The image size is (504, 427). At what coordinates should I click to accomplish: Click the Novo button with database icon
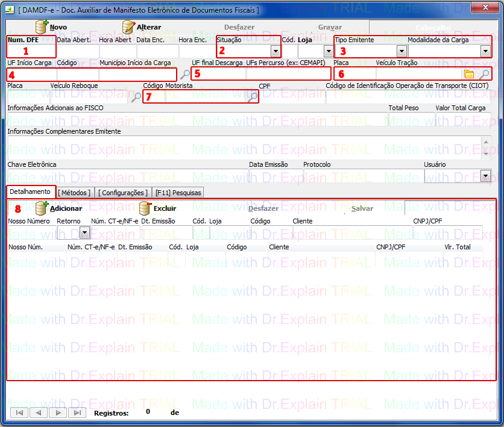pyautogui.click(x=51, y=27)
